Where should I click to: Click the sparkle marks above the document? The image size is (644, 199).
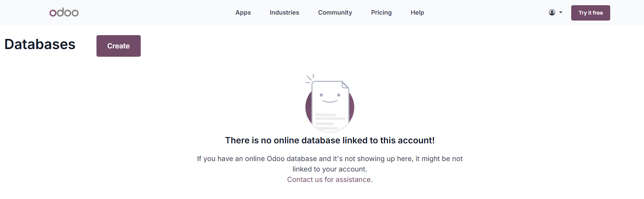310,78
